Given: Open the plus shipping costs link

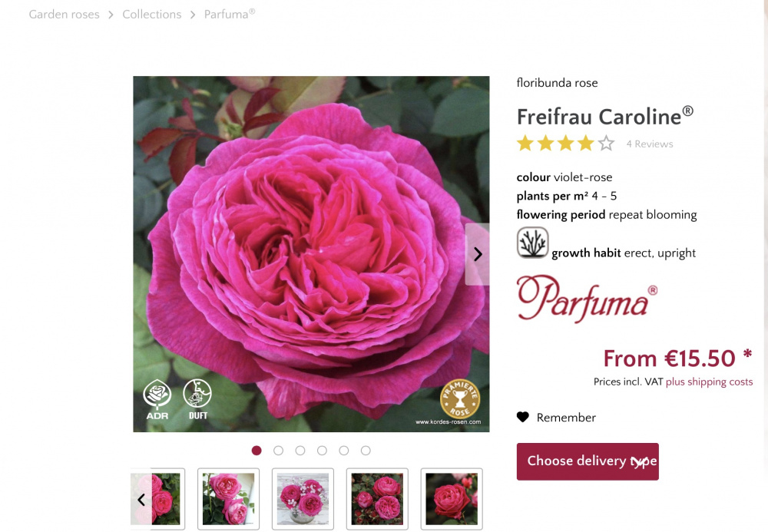Looking at the screenshot, I should tap(709, 382).
